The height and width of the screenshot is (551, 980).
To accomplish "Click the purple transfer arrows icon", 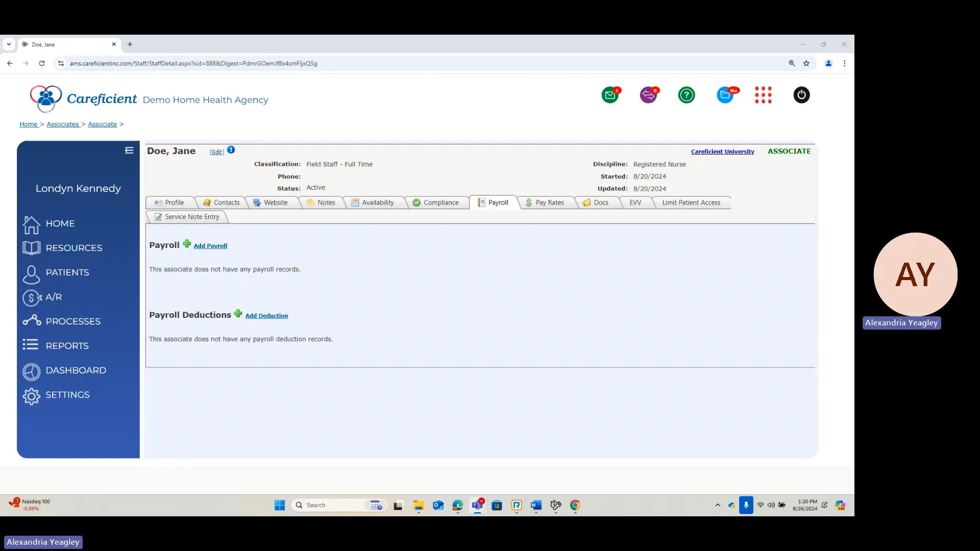I will pyautogui.click(x=648, y=95).
